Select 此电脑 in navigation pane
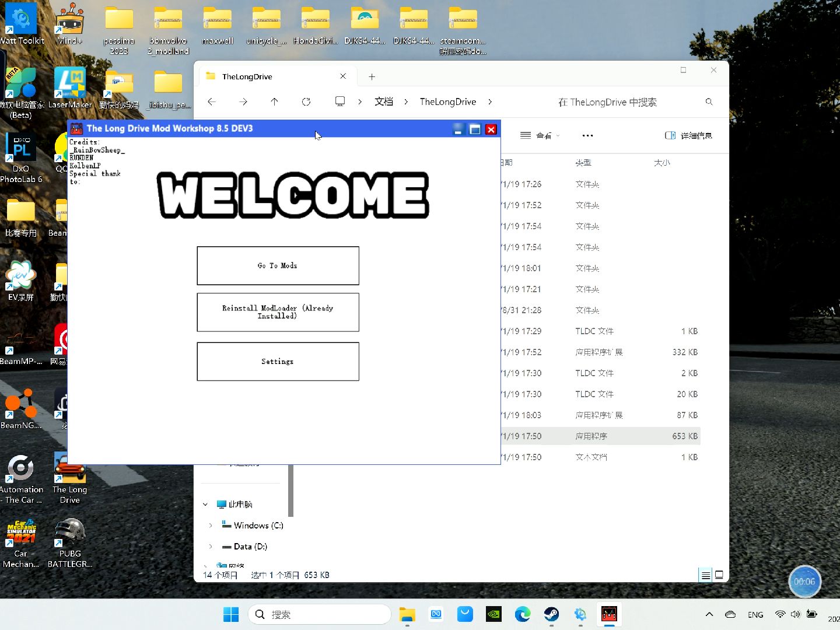This screenshot has height=630, width=840. (234, 504)
